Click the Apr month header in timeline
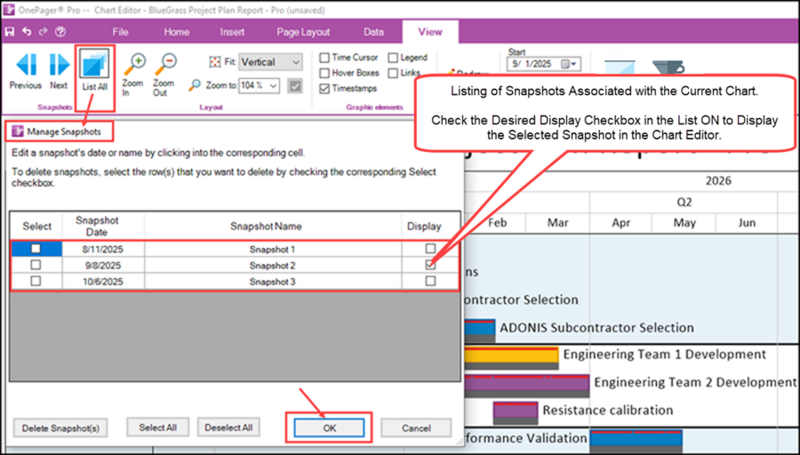 pos(621,223)
